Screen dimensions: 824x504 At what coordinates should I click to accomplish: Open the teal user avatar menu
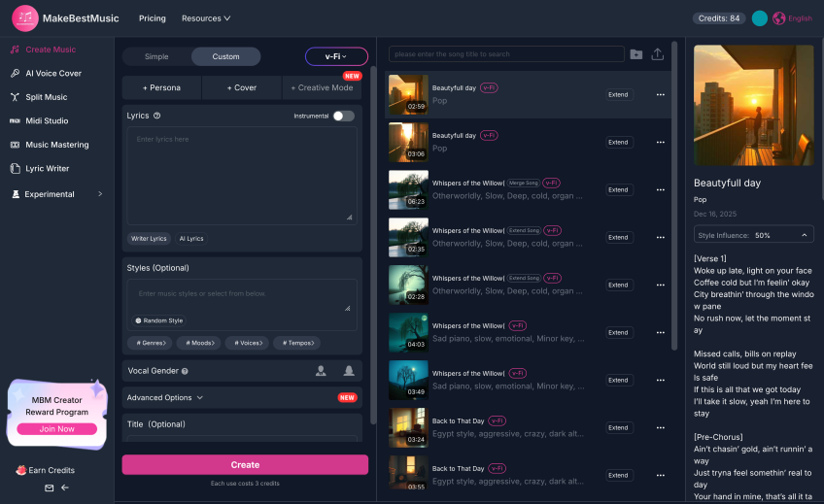pyautogui.click(x=759, y=18)
